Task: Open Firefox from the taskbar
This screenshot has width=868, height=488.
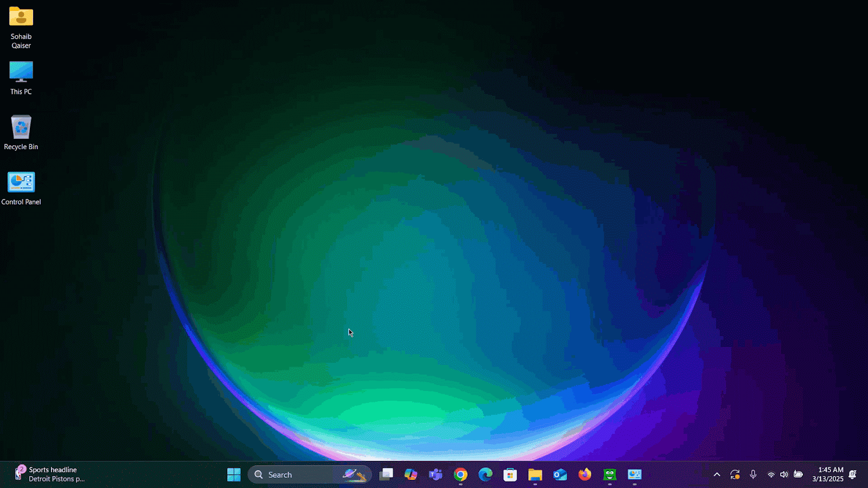Action: click(x=585, y=474)
